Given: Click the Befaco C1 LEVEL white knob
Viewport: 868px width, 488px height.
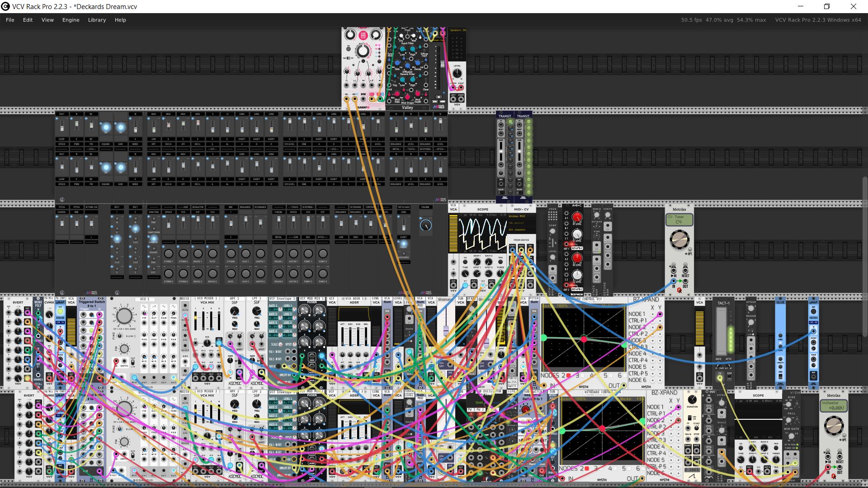Looking at the screenshot, I should (577, 235).
